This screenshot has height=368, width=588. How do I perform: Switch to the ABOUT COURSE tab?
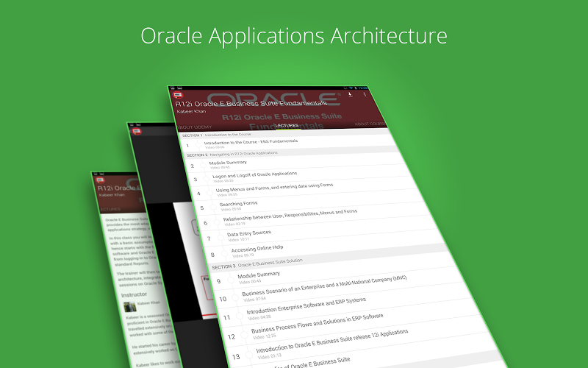tap(370, 124)
